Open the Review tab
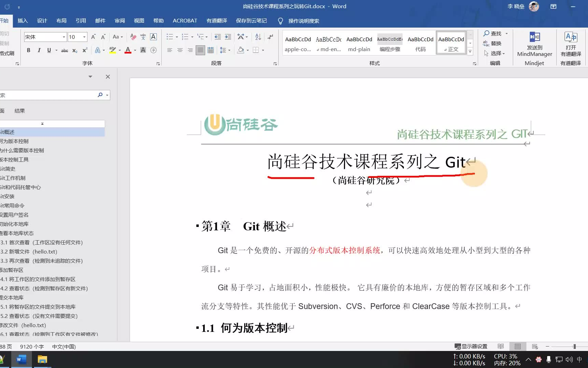This screenshot has height=368, width=588. pos(119,21)
